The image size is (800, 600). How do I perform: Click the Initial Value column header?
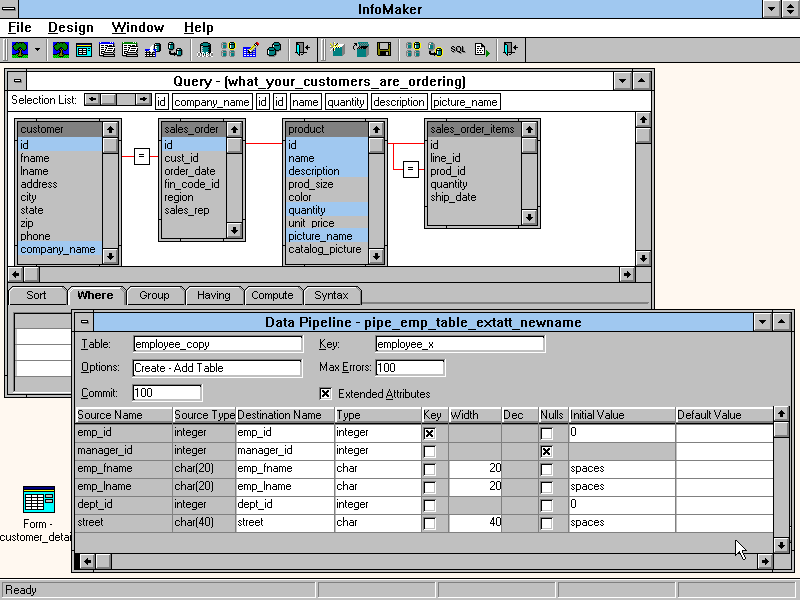pyautogui.click(x=622, y=415)
